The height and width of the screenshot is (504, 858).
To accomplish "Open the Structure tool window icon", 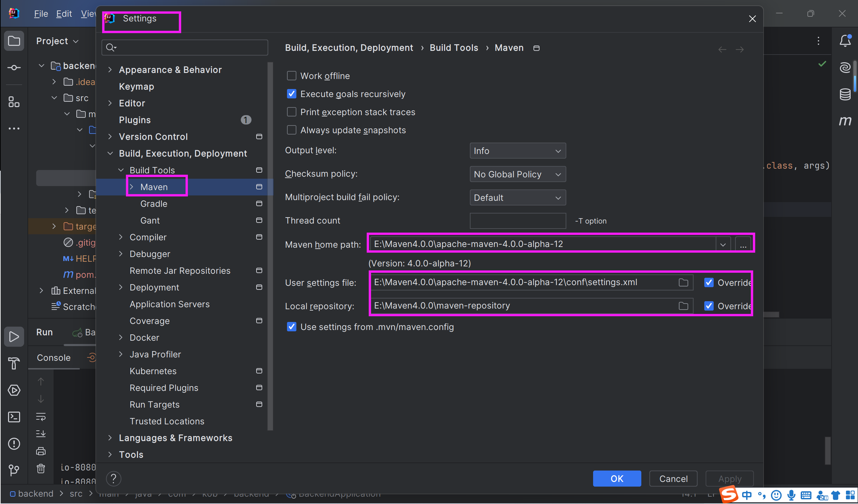I will click(x=14, y=102).
